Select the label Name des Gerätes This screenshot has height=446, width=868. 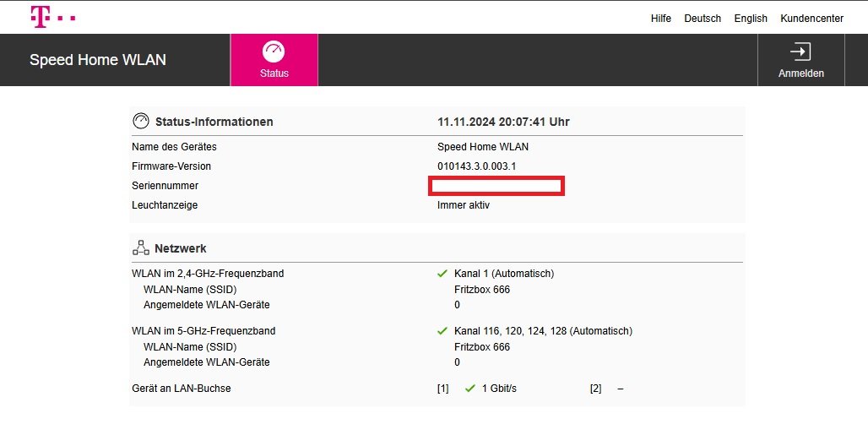174,147
